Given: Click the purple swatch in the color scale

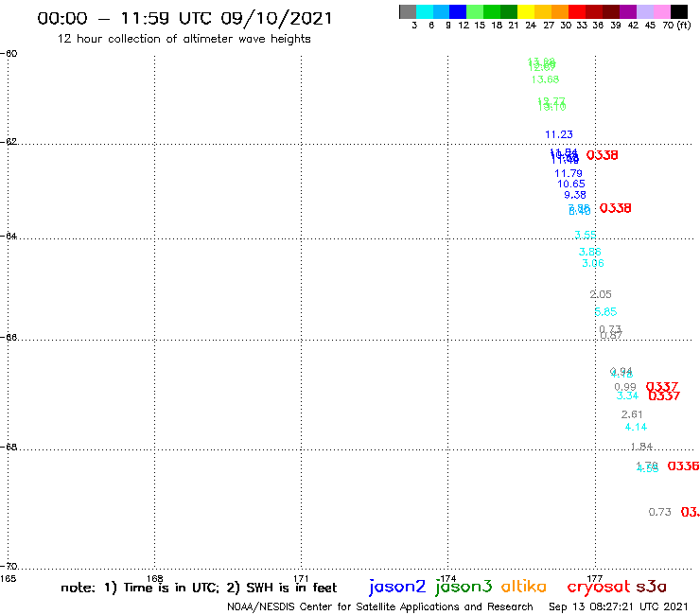Looking at the screenshot, I should pyautogui.click(x=628, y=11).
